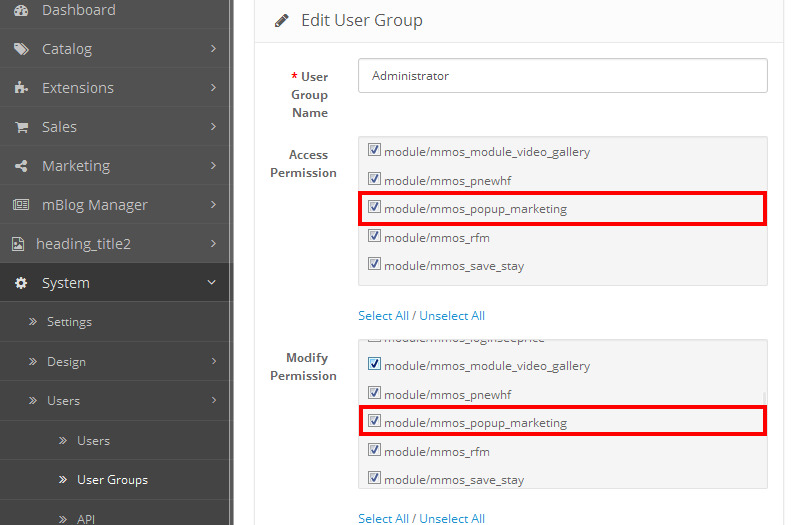Uncheck module/mmos_popup_marketing under Access Permission
The width and height of the screenshot is (800, 525).
375,208
